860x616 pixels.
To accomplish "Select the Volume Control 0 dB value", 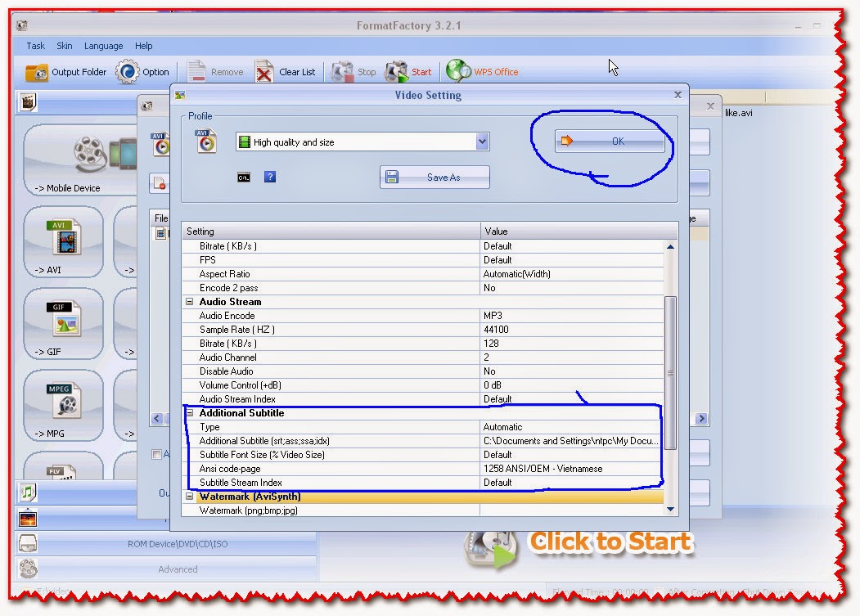I will click(571, 385).
